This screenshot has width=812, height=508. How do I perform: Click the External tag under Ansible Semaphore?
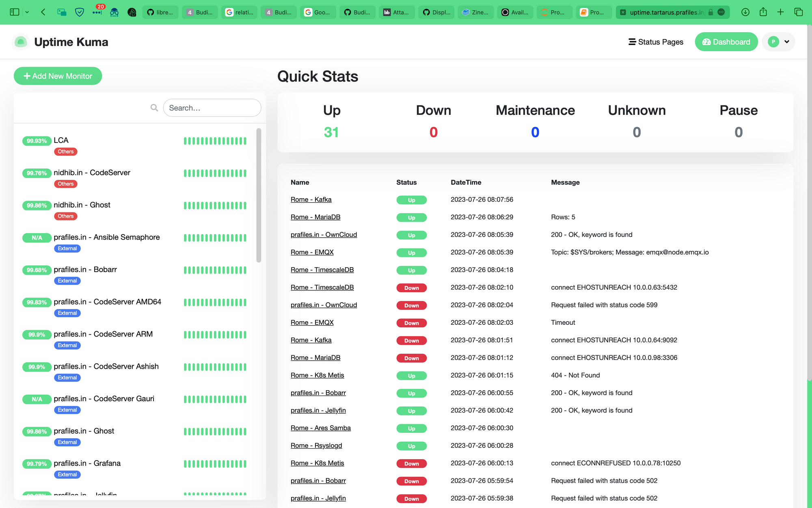[x=67, y=249]
